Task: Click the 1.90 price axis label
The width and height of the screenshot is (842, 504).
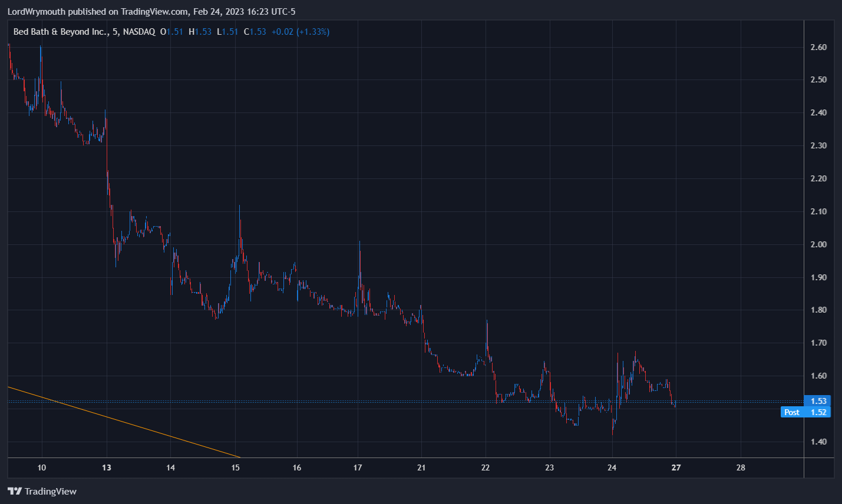Action: (818, 277)
